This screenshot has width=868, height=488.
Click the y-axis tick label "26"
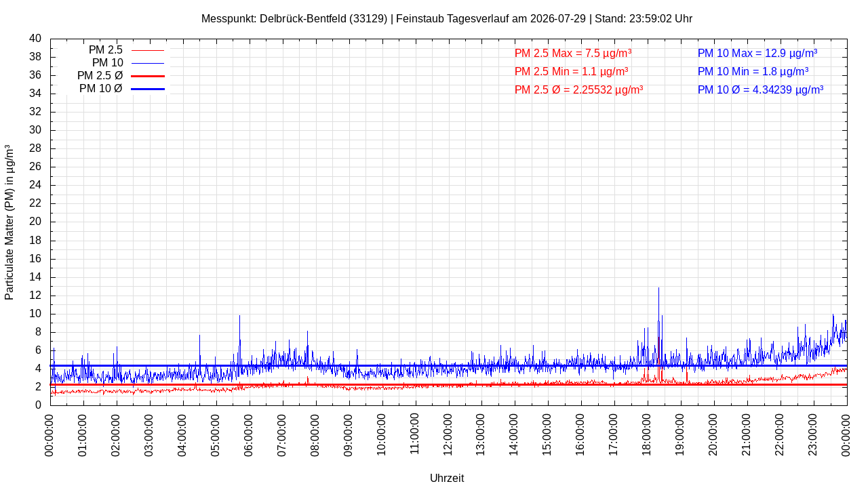click(35, 167)
